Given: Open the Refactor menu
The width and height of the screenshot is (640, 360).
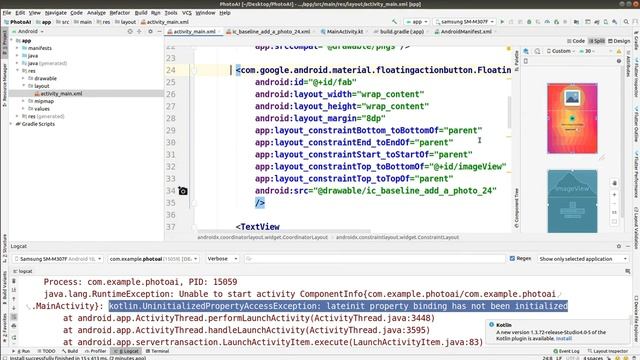Looking at the screenshot, I should (x=119, y=13).
